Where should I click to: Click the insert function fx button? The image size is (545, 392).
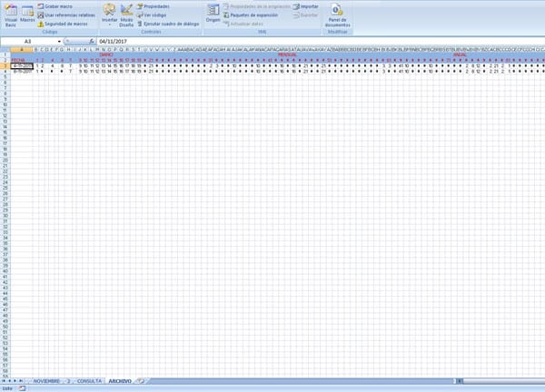[x=92, y=42]
